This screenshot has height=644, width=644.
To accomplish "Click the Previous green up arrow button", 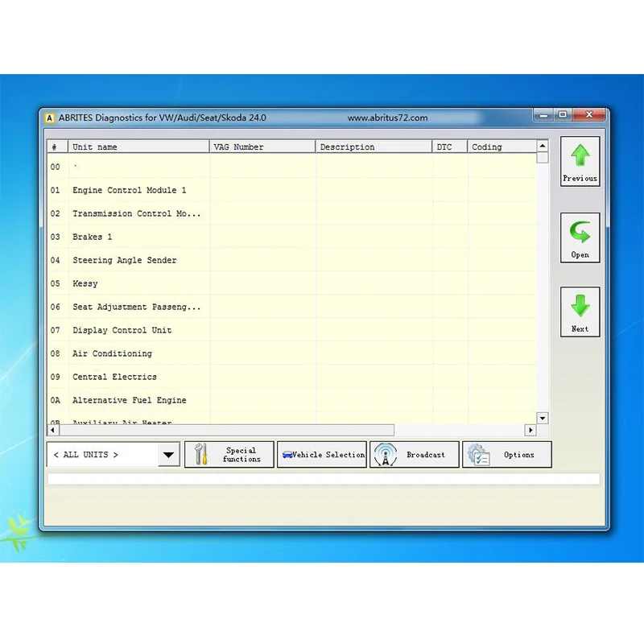I will 580,162.
